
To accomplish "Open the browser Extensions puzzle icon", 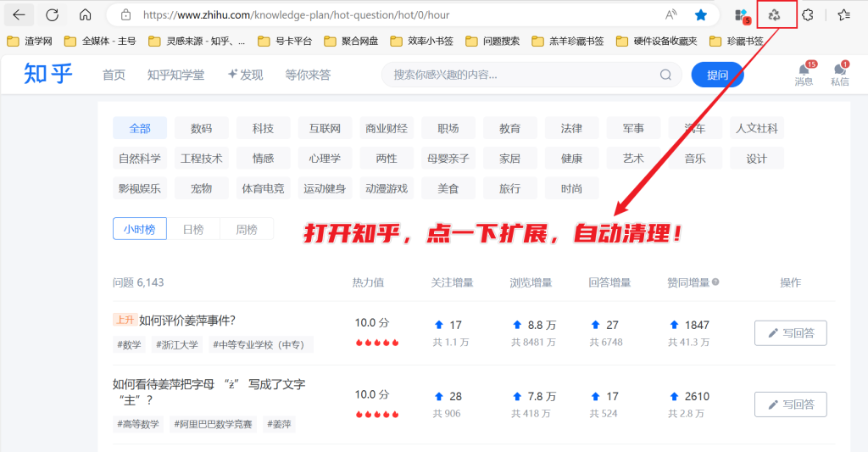I will pyautogui.click(x=807, y=15).
